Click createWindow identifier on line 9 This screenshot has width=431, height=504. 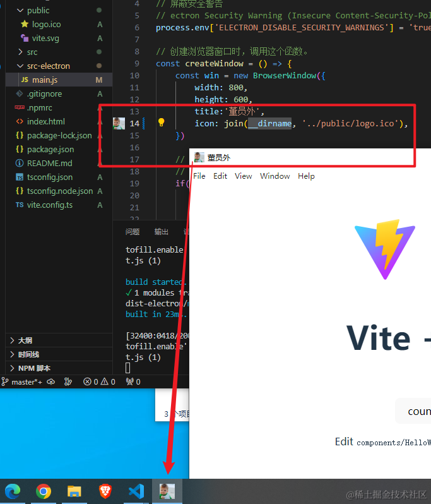click(214, 64)
